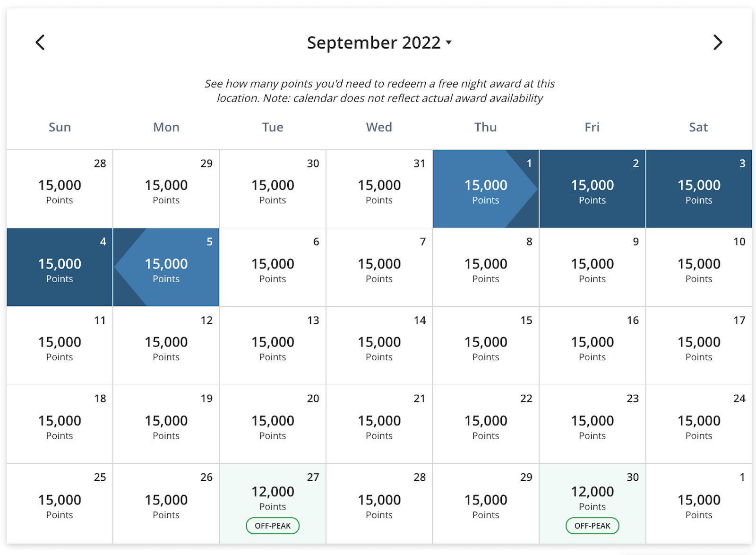Select September 5, the highlighted Monday
Image resolution: width=756 pixels, height=555 pixels.
click(x=166, y=267)
